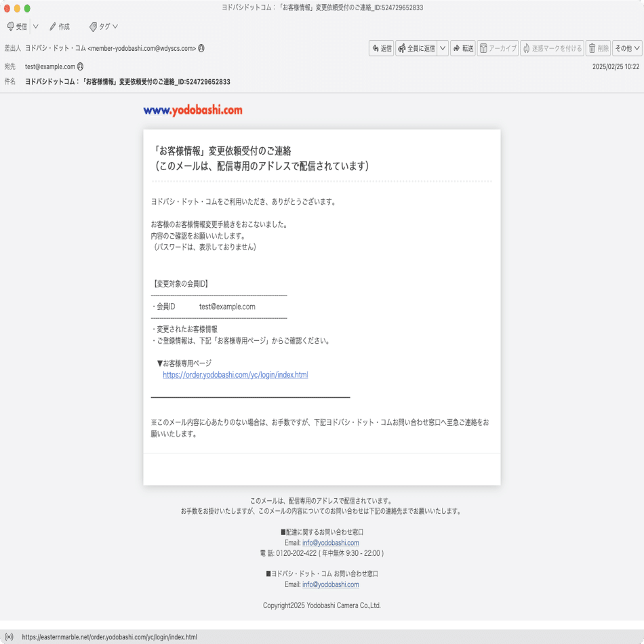Image resolution: width=644 pixels, height=644 pixels.
Task: Click the www.yodobashi.com logo image
Action: pyautogui.click(x=192, y=110)
